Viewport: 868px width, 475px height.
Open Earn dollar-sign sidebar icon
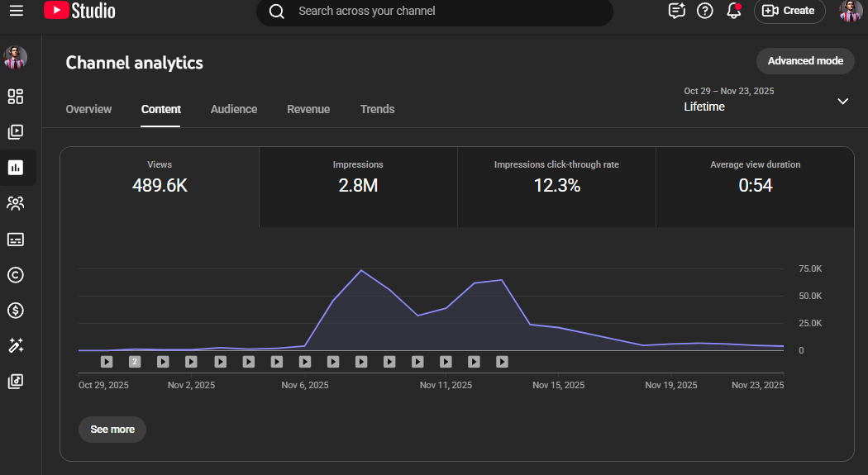(x=16, y=311)
